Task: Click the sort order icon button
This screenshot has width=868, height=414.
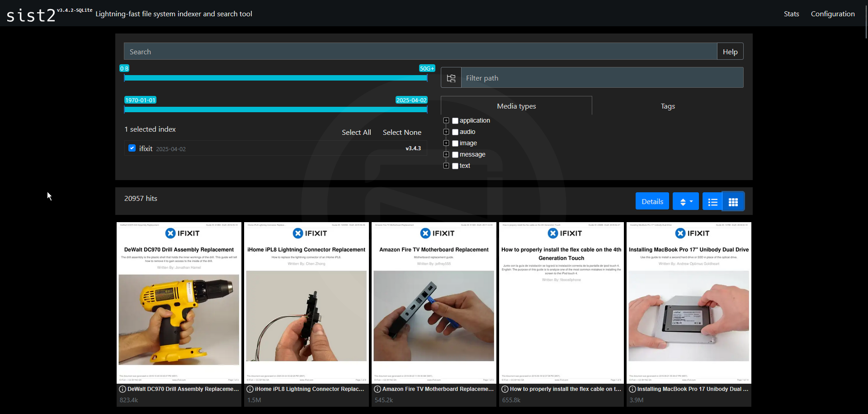Action: pyautogui.click(x=682, y=201)
